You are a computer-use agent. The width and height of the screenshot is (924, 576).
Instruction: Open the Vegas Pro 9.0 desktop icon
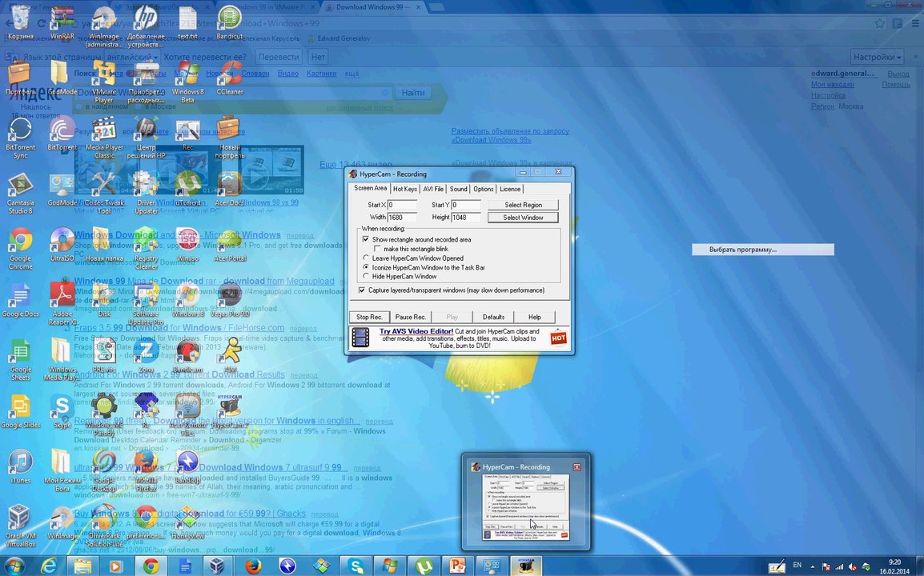229,299
